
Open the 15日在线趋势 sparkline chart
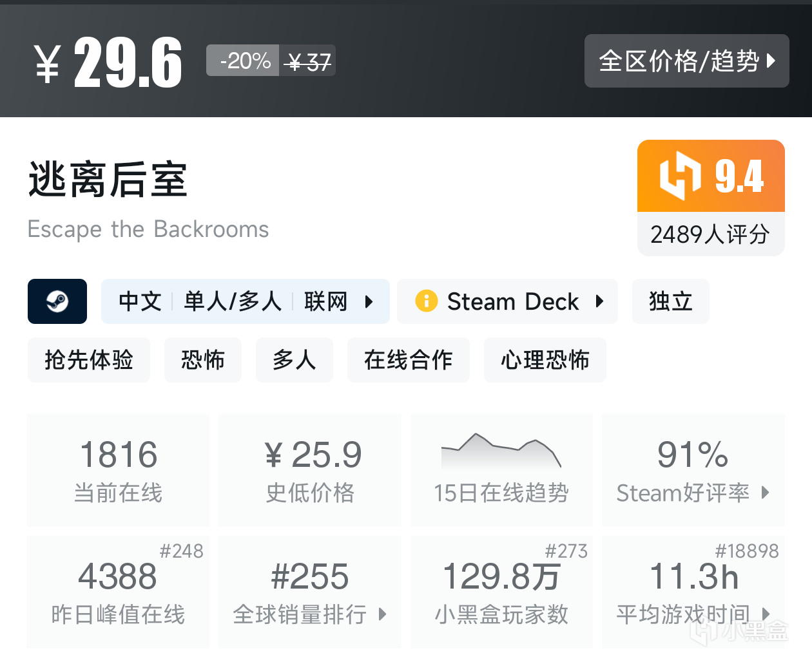tap(501, 451)
